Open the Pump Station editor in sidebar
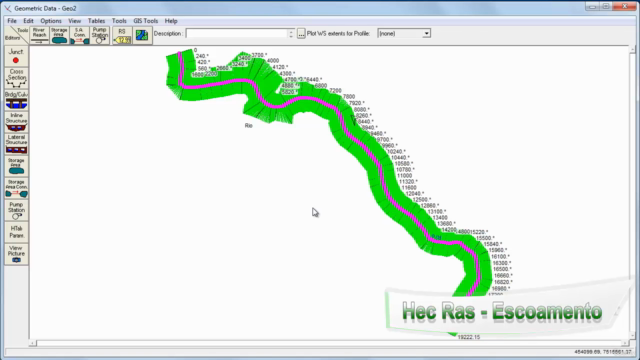 16,210
